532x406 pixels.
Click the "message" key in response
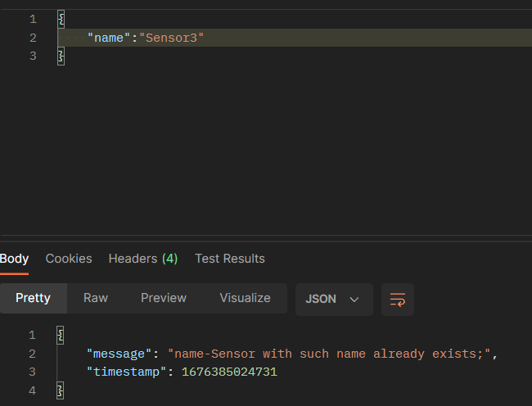pos(119,354)
